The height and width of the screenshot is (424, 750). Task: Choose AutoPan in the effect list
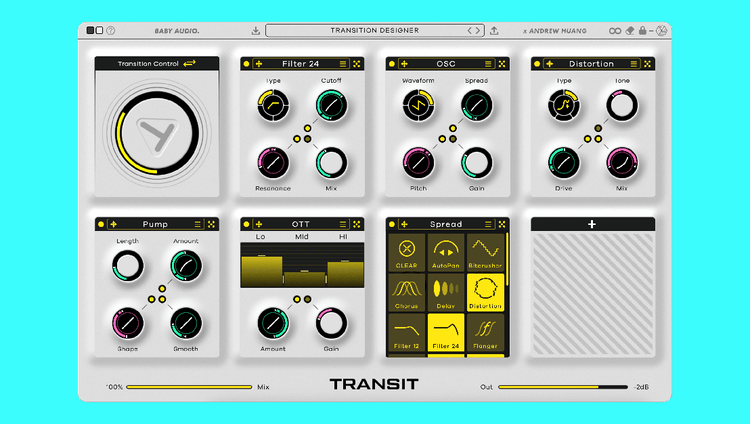[x=446, y=253]
